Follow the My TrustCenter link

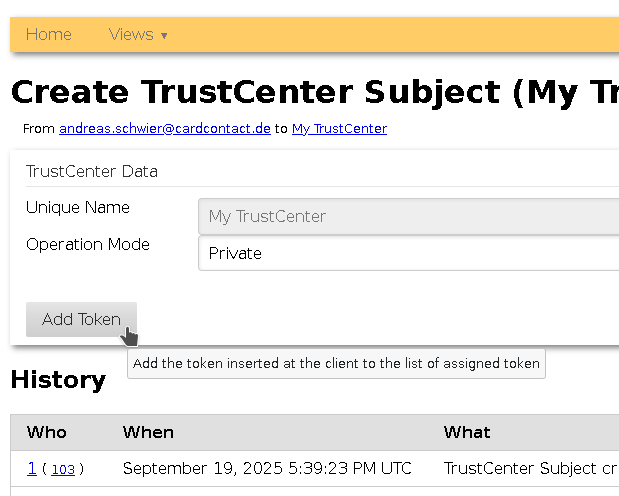[339, 128]
